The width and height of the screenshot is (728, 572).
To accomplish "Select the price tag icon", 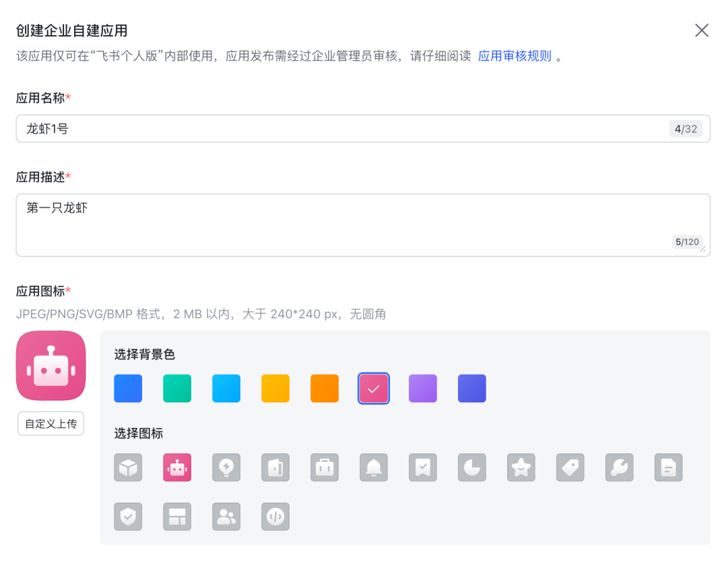I will pyautogui.click(x=570, y=468).
